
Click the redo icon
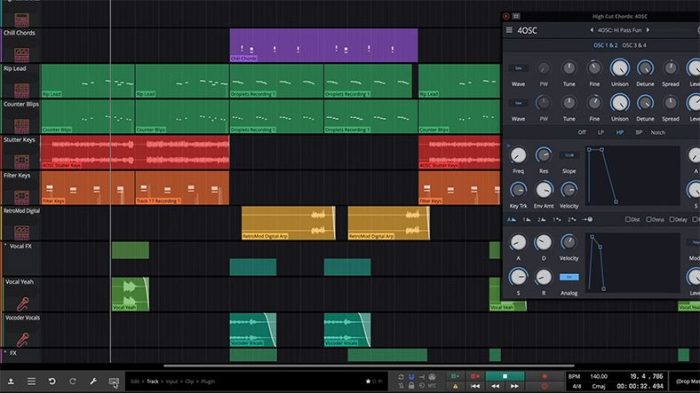click(x=72, y=381)
